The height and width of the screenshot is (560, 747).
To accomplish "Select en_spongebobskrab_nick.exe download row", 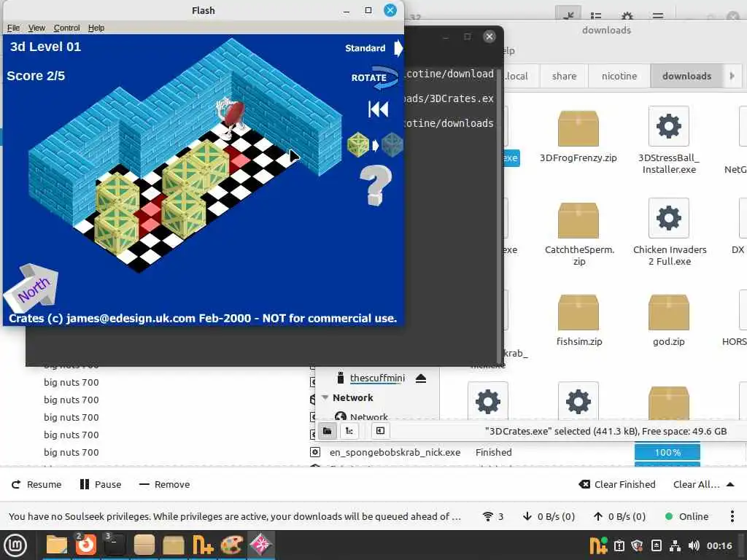I will [x=395, y=452].
